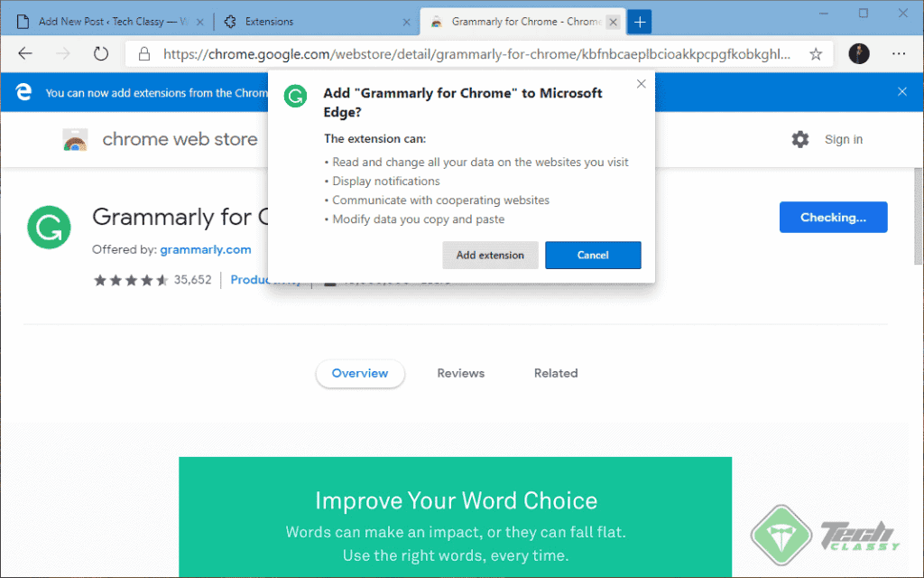Click the Improve Your Word Choice banner image
Image resolution: width=924 pixels, height=578 pixels.
[455, 517]
